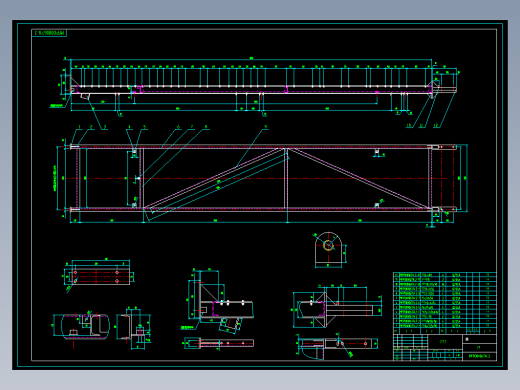Select the four-hole mounting plate detail view
Screen dimensions: 520x390
(99, 275)
